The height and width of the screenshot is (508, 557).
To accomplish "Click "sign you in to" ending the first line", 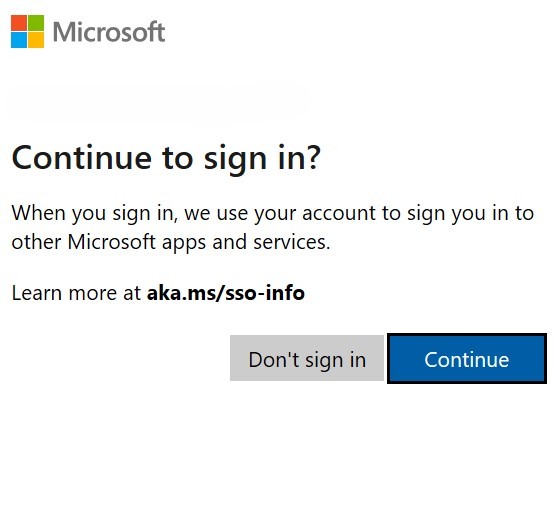I will click(470, 214).
